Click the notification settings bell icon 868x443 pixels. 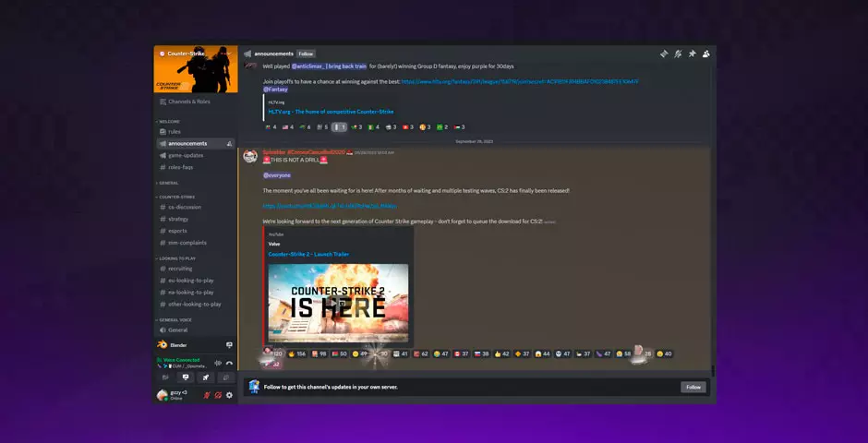pos(678,54)
